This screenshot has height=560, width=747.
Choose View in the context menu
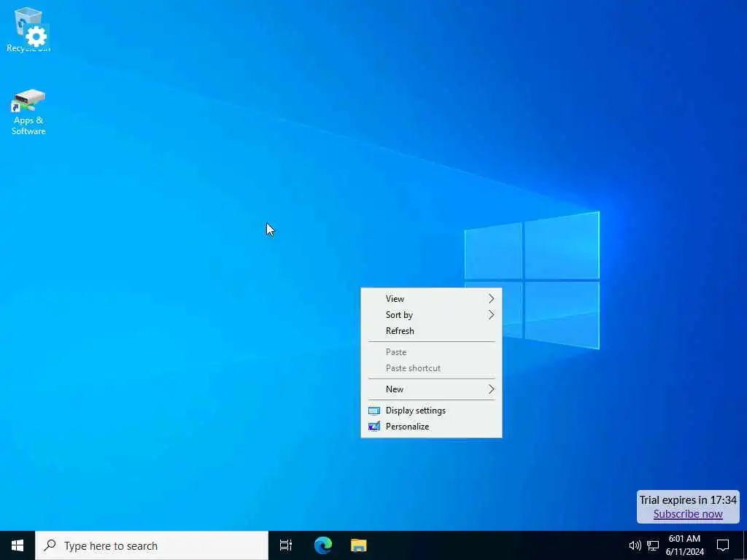(x=431, y=298)
